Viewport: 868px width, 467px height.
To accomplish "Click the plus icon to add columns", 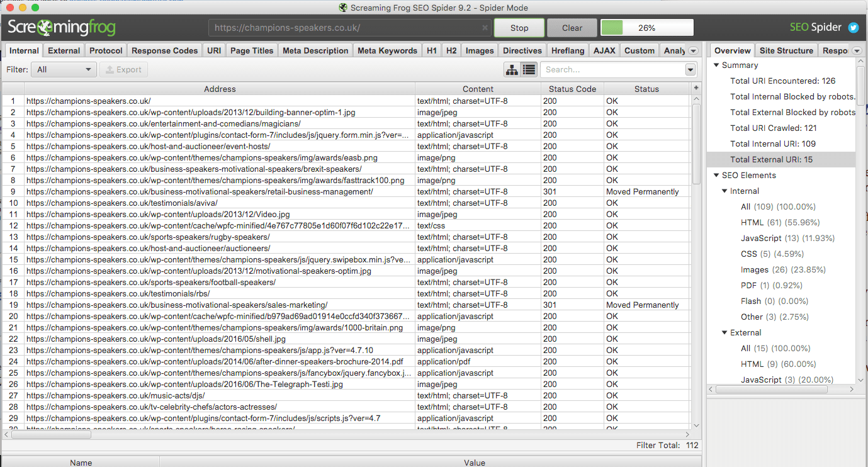I will (696, 89).
